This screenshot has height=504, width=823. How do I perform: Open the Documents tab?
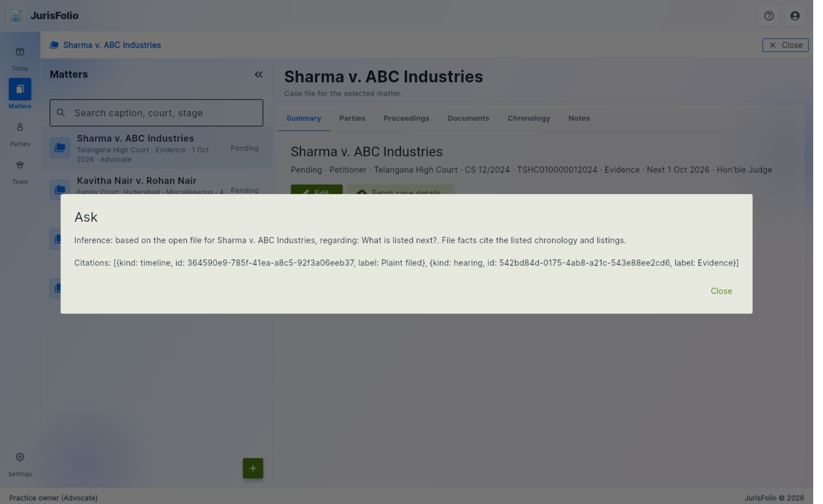tap(468, 118)
